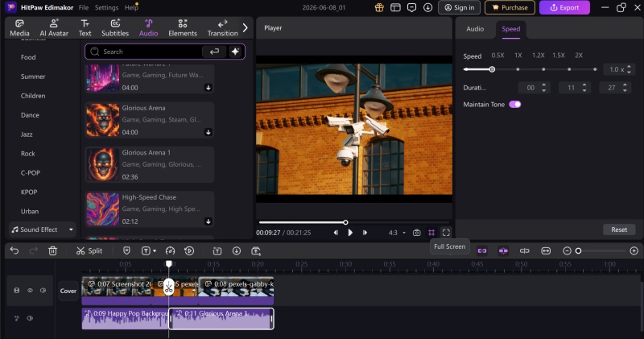644x339 pixels.
Task: Select the KPOP audio category
Action: (29, 192)
